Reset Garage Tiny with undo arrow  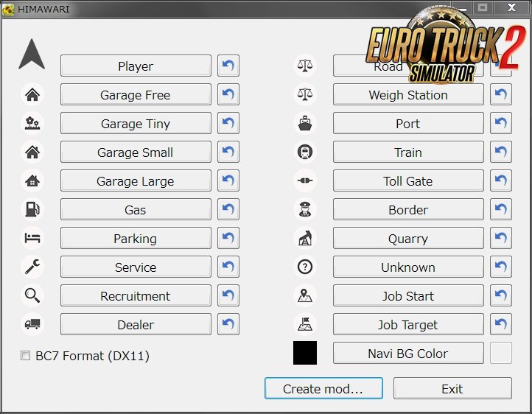228,123
